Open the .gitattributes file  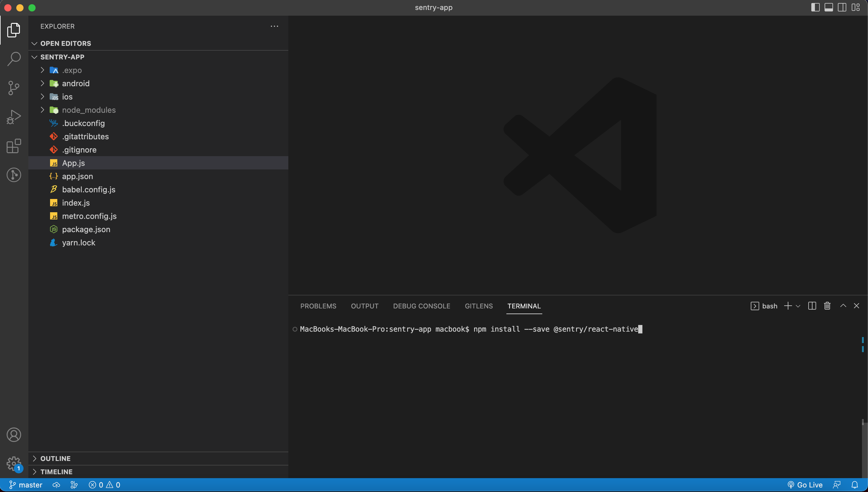pos(158,136)
